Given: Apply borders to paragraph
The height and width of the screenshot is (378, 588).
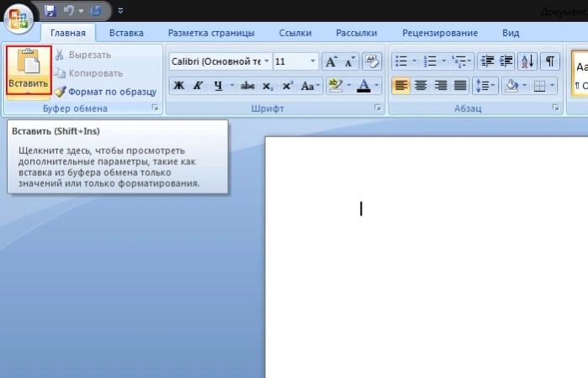Looking at the screenshot, I should (539, 86).
